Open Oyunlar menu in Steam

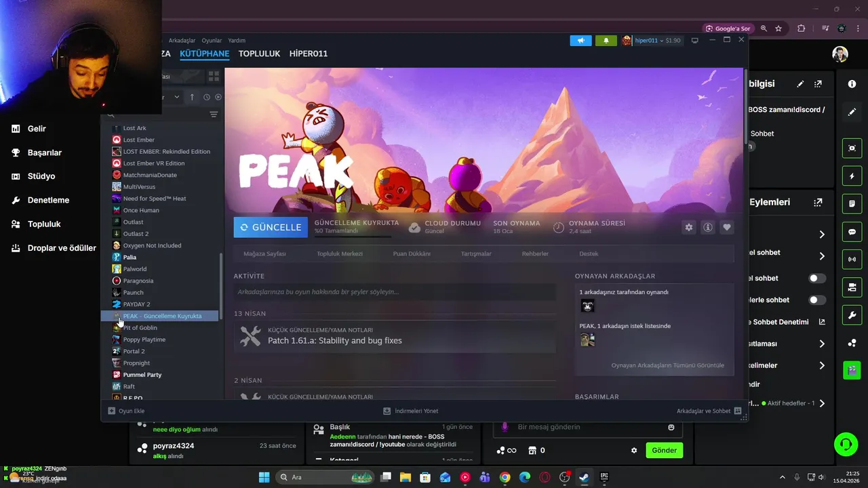click(x=212, y=41)
